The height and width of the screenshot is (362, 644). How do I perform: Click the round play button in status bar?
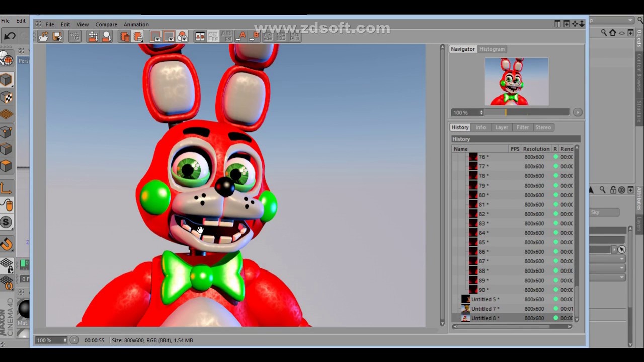(x=74, y=340)
